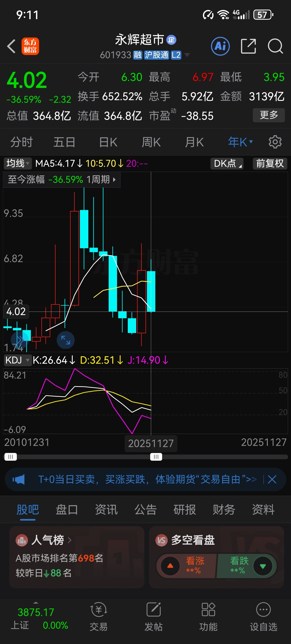Expand 人气榜 chevron arrow
The image size is (291, 644).
pyautogui.click(x=70, y=540)
